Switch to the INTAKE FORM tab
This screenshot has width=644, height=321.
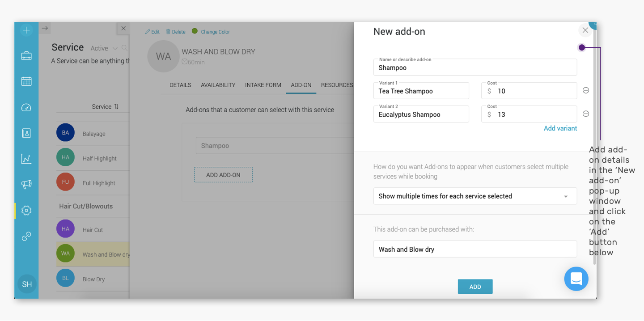click(263, 85)
